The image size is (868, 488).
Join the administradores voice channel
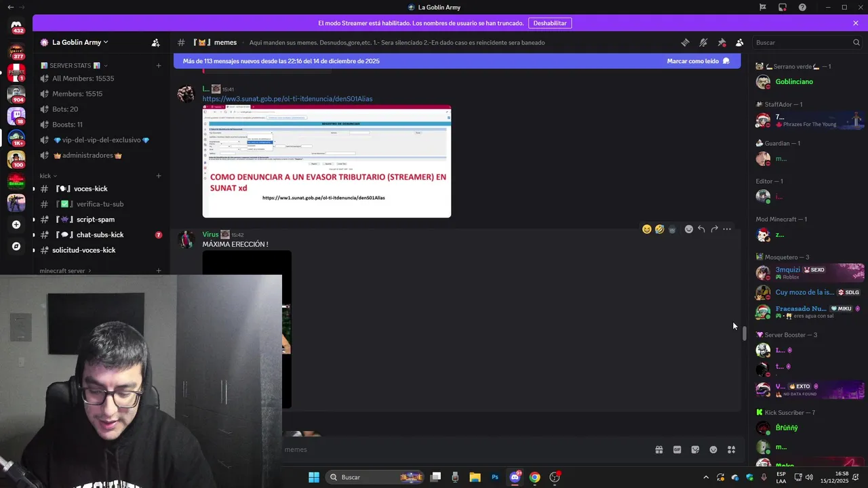(100, 155)
